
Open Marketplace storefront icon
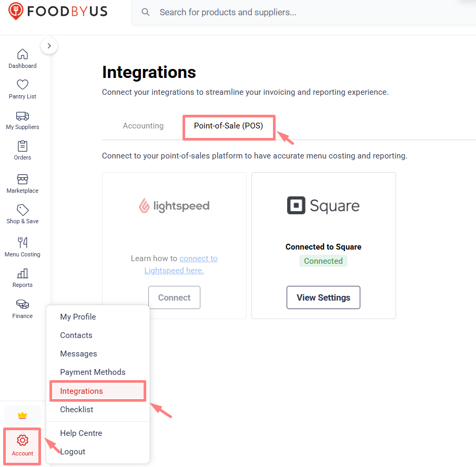[x=23, y=179]
